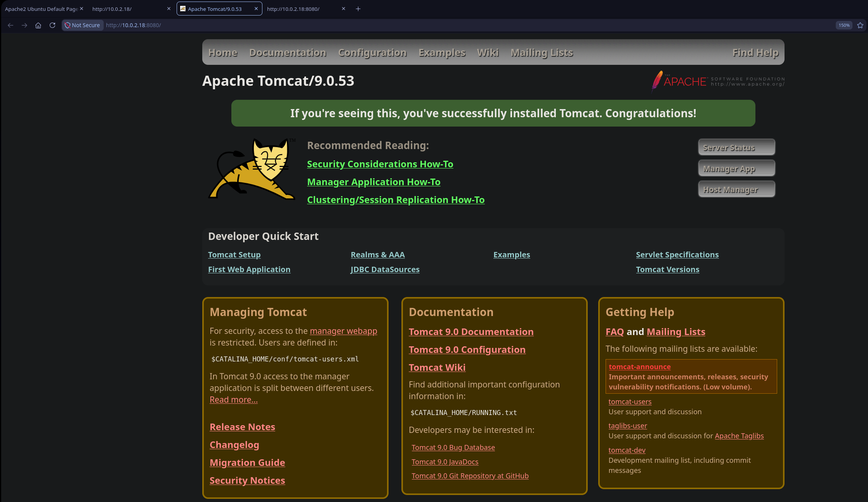Image resolution: width=868 pixels, height=502 pixels.
Task: Open the browser home page icon
Action: 38,25
